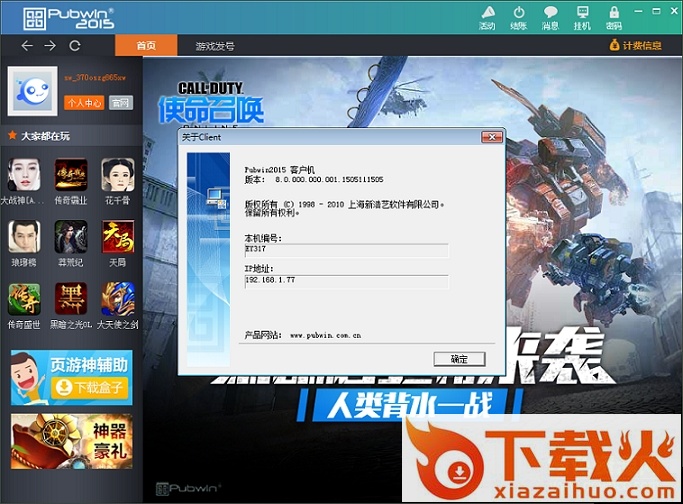Launch the 黑暗之光OL game icon
683x504 pixels.
(x=71, y=299)
